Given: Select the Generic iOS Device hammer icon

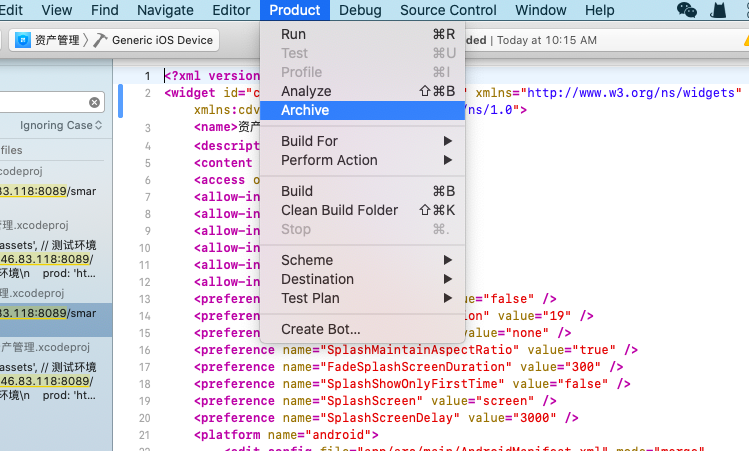Looking at the screenshot, I should click(x=100, y=40).
